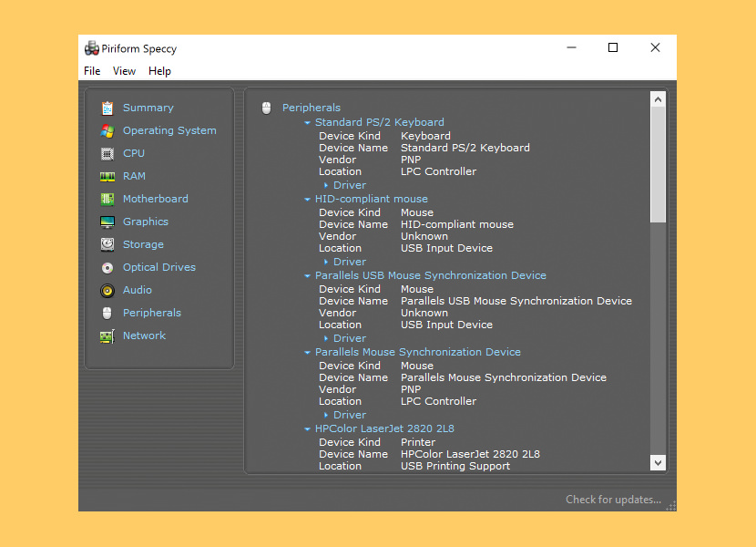This screenshot has width=756, height=547.
Task: Maximize the Speccy window
Action: (x=613, y=47)
